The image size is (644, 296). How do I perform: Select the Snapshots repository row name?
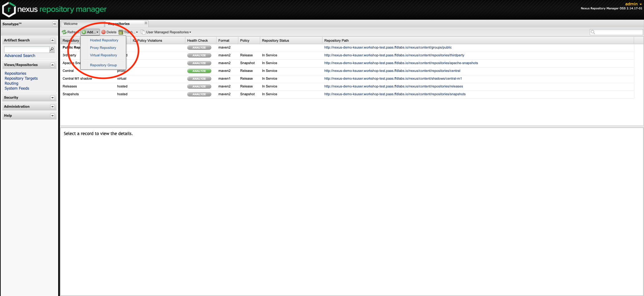pyautogui.click(x=71, y=94)
